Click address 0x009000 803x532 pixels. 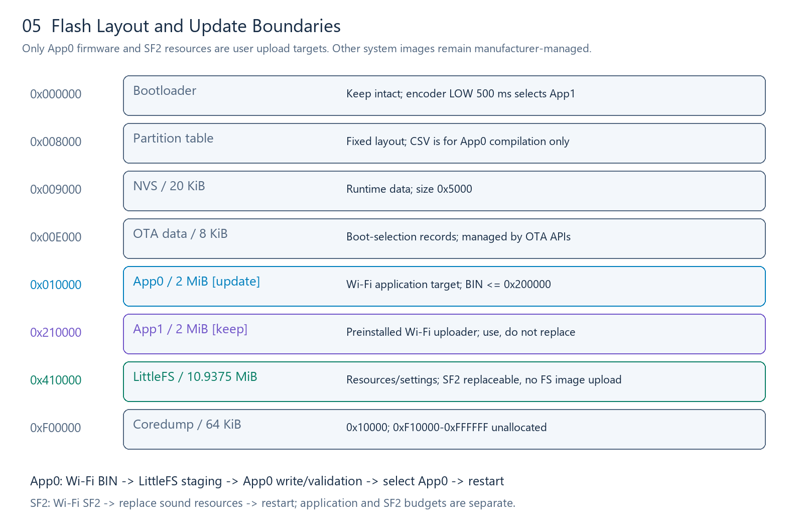tap(56, 190)
